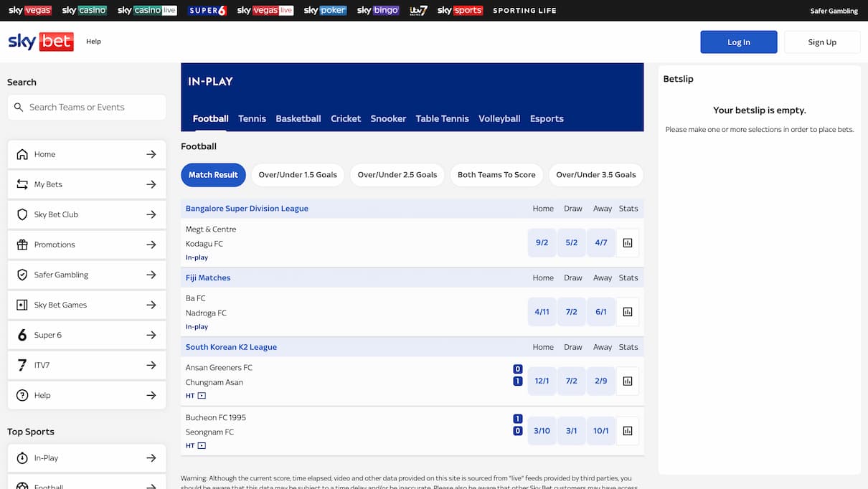Select 9/2 home odds for Megt & Centre
Image resolution: width=868 pixels, height=489 pixels.
[x=542, y=243]
